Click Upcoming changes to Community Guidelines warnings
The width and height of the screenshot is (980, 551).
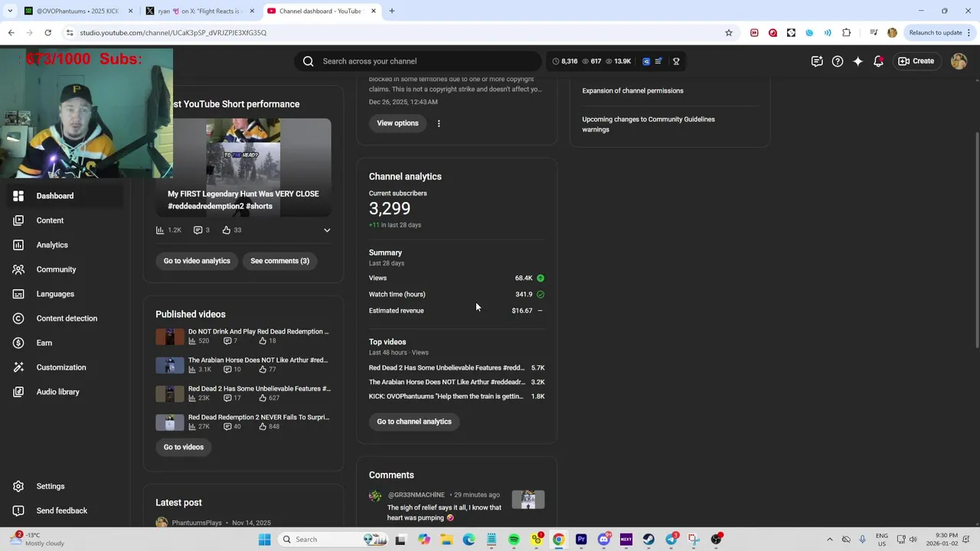(648, 124)
